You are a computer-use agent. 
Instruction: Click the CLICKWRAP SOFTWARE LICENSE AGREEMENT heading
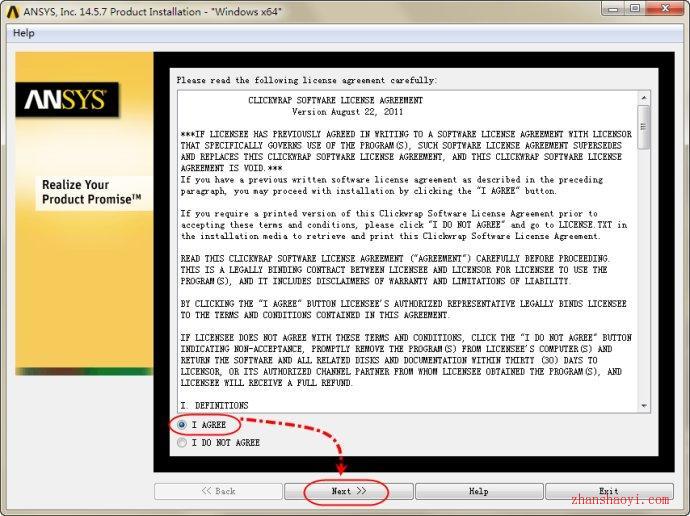point(335,100)
